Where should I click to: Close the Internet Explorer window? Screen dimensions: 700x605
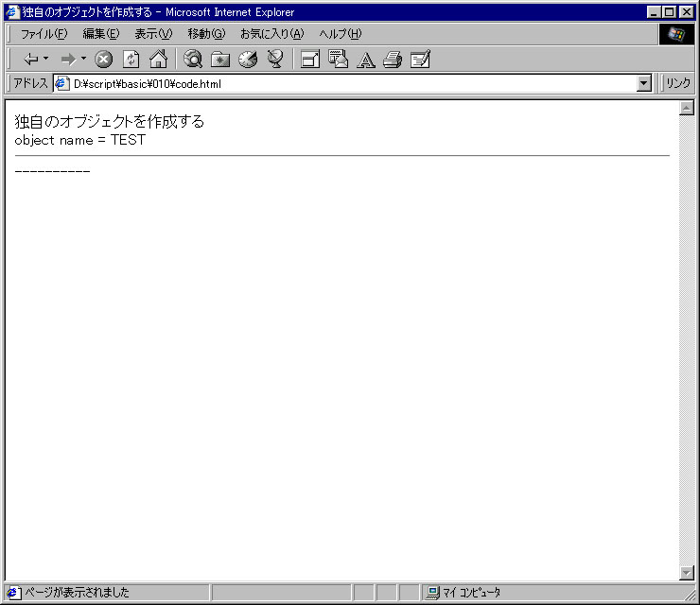coord(686,12)
